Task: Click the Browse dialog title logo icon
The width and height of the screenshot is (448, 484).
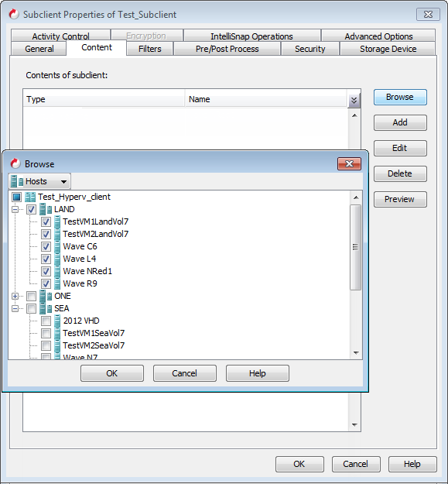Action: [x=15, y=163]
